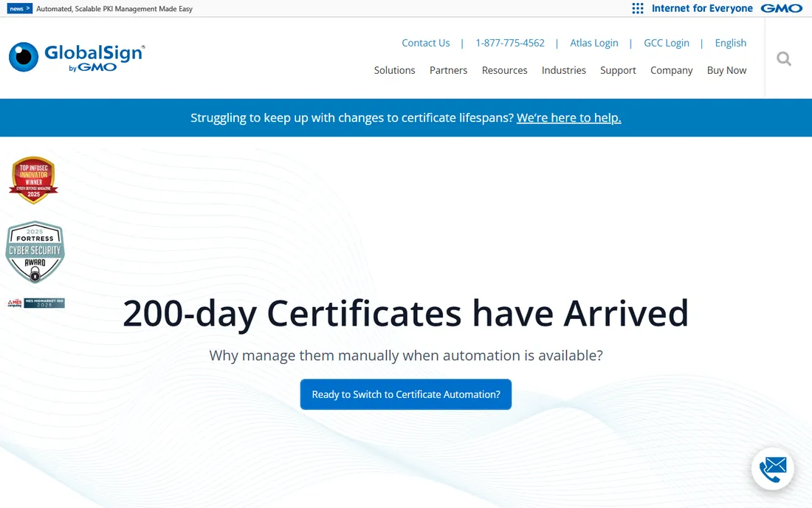The width and height of the screenshot is (812, 508).
Task: Open the search magnifier icon
Action: (784, 58)
